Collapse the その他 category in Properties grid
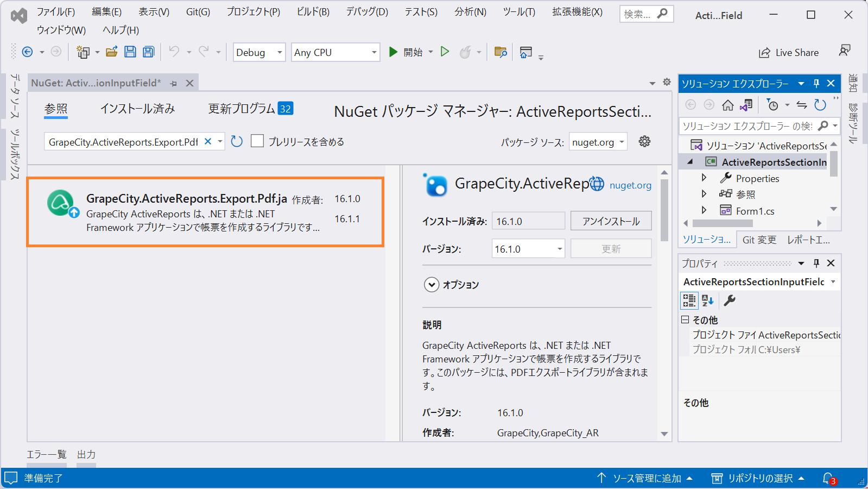 point(685,319)
